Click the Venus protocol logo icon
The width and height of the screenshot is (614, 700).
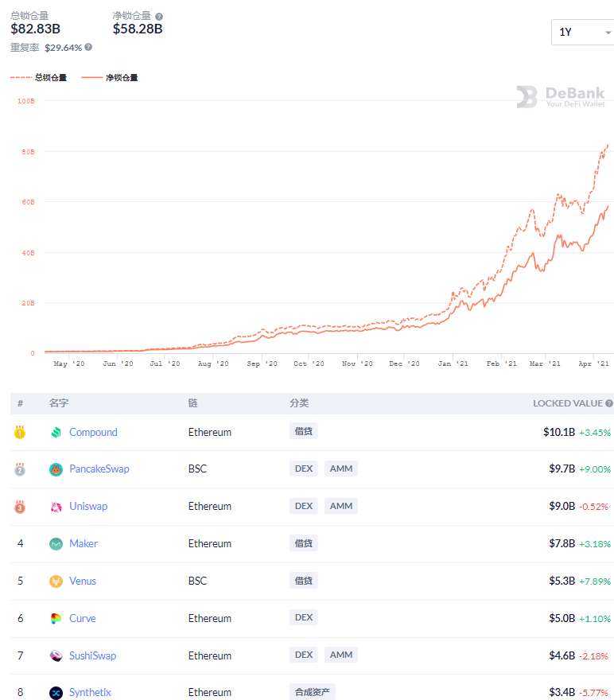(56, 581)
